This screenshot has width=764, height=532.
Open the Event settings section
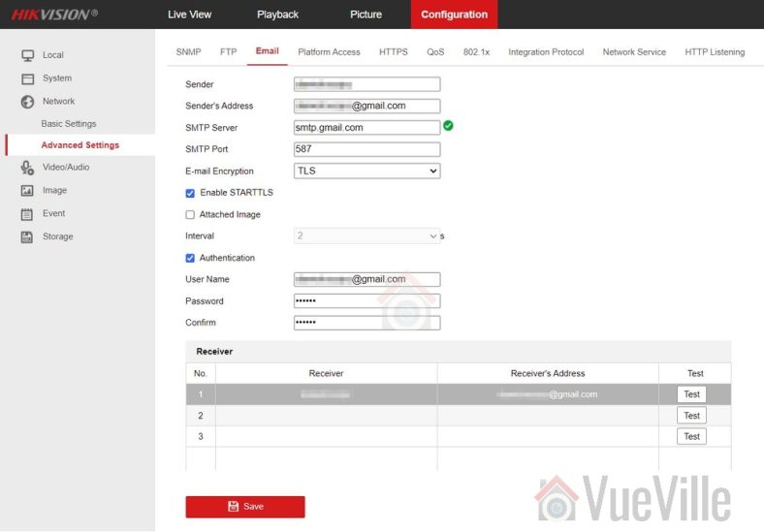click(x=53, y=213)
